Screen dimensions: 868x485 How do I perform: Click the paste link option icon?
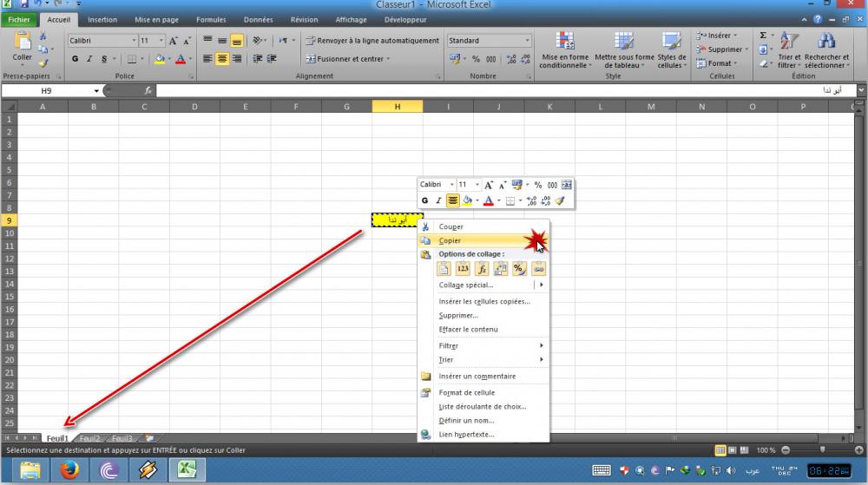[538, 269]
